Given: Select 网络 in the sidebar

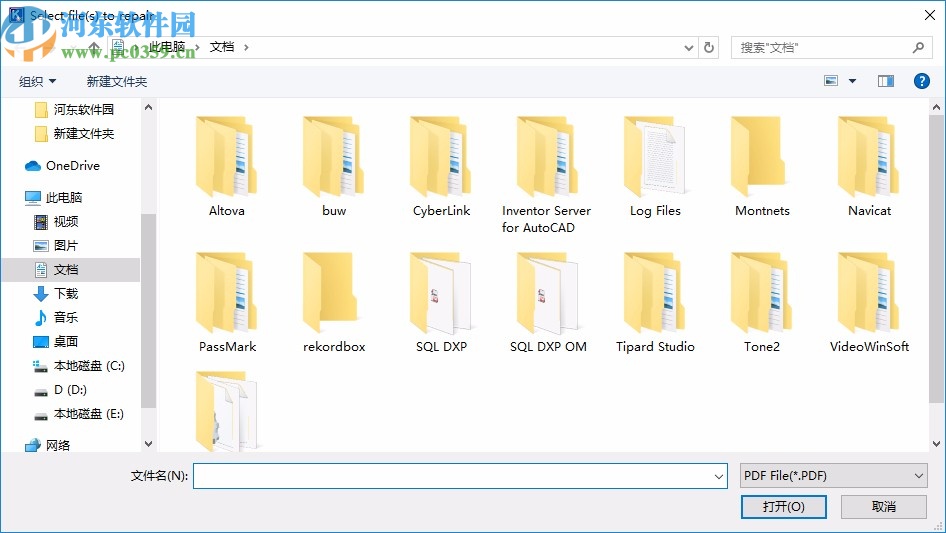Looking at the screenshot, I should 48,445.
